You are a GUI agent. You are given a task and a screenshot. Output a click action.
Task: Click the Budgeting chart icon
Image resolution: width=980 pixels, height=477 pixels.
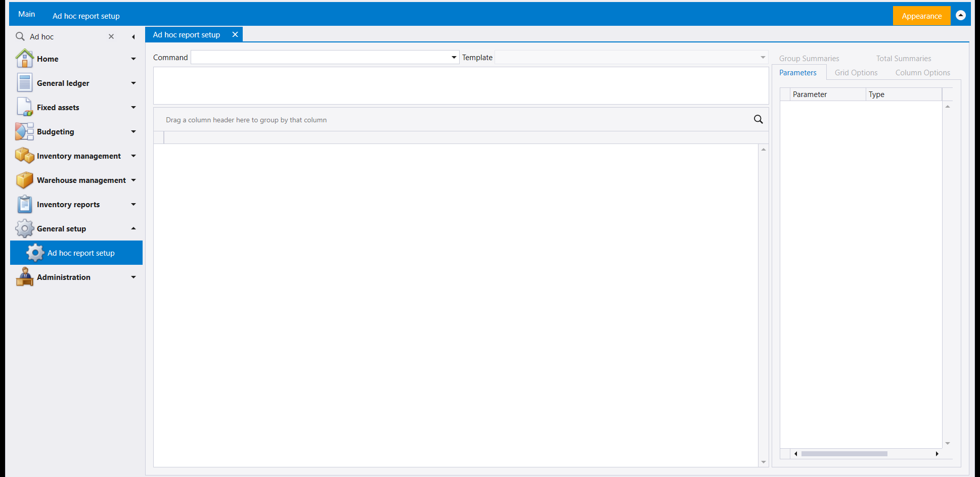24,131
